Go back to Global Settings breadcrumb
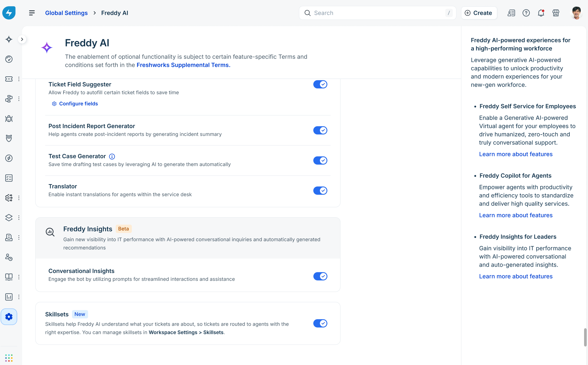The height and width of the screenshot is (365, 588). click(x=66, y=13)
